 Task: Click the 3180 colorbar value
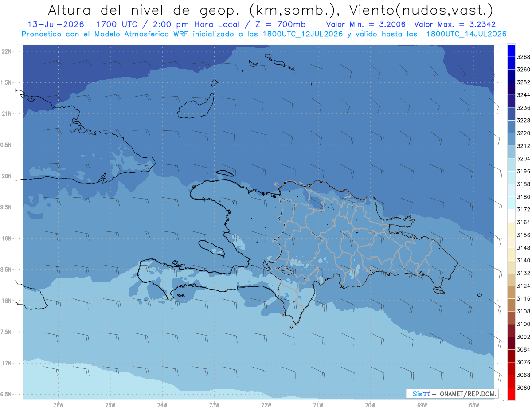(523, 197)
